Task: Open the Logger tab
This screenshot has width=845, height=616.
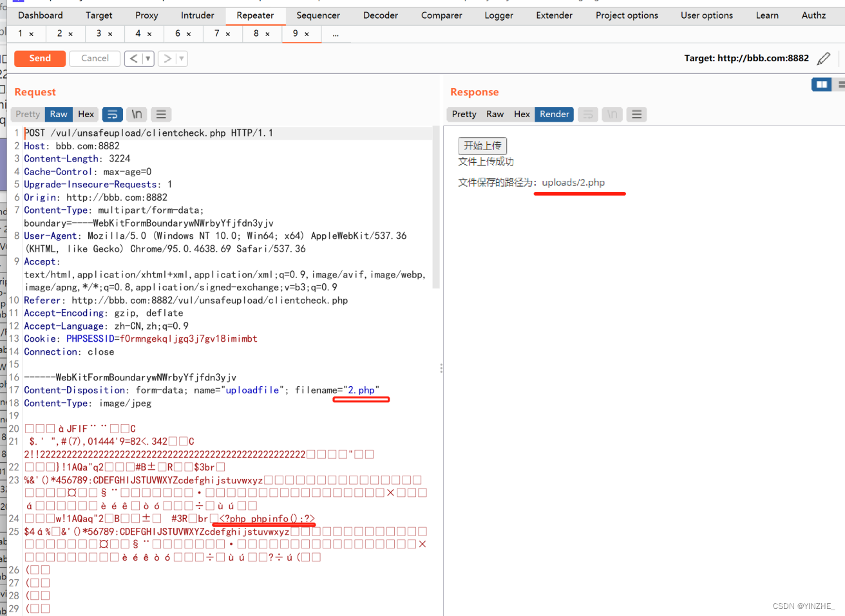Action: pos(499,15)
